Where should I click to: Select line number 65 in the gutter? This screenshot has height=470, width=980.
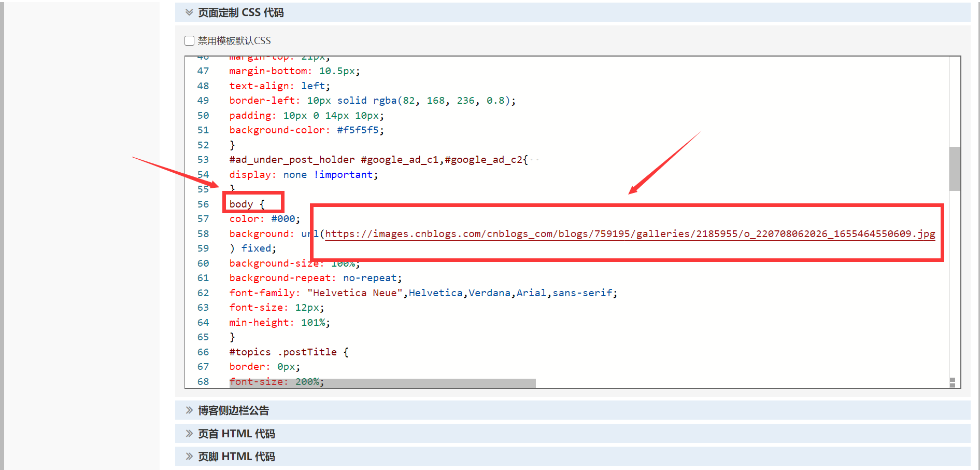coord(203,337)
